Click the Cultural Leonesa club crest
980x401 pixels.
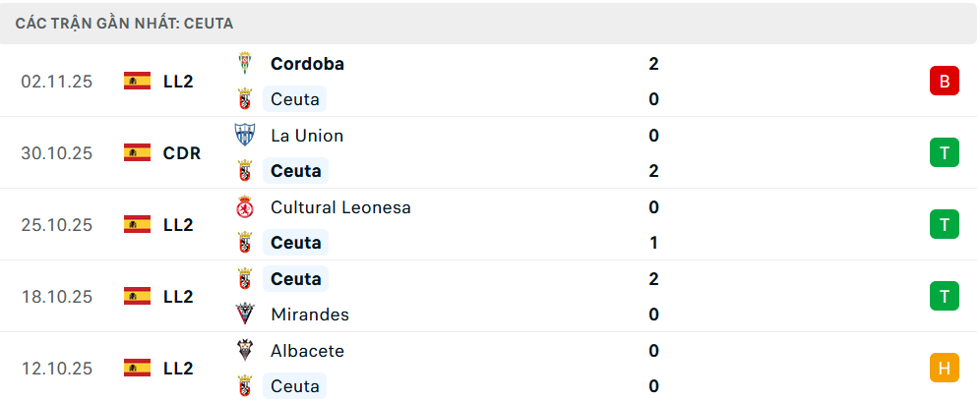244,207
